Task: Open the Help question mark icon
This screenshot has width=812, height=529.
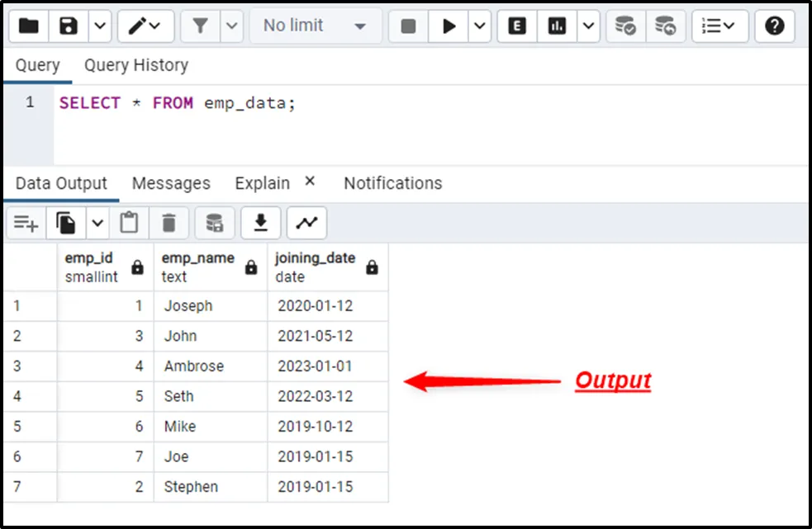Action: [x=774, y=26]
